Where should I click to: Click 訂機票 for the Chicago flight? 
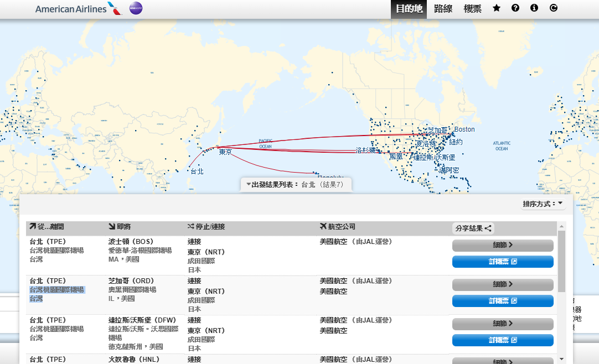pos(503,301)
